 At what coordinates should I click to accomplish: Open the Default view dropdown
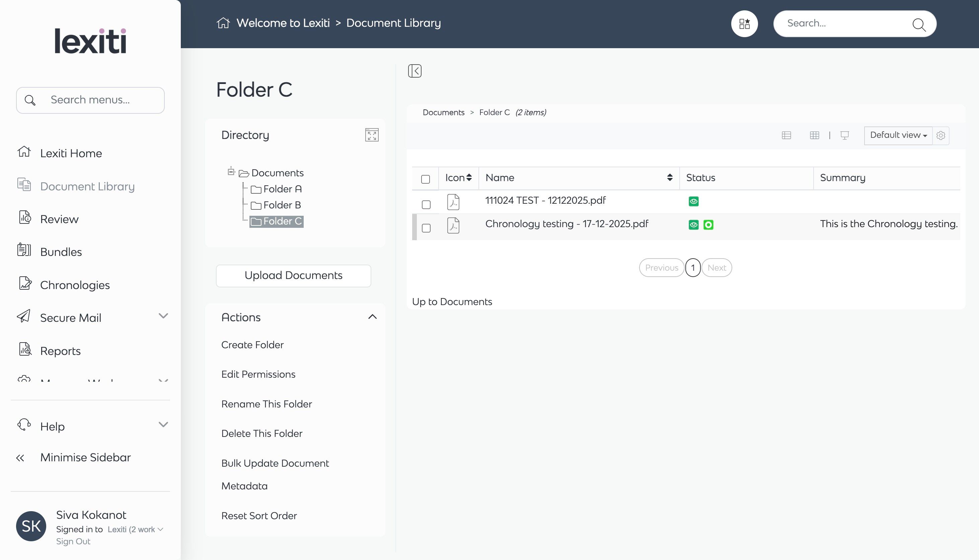coord(898,135)
